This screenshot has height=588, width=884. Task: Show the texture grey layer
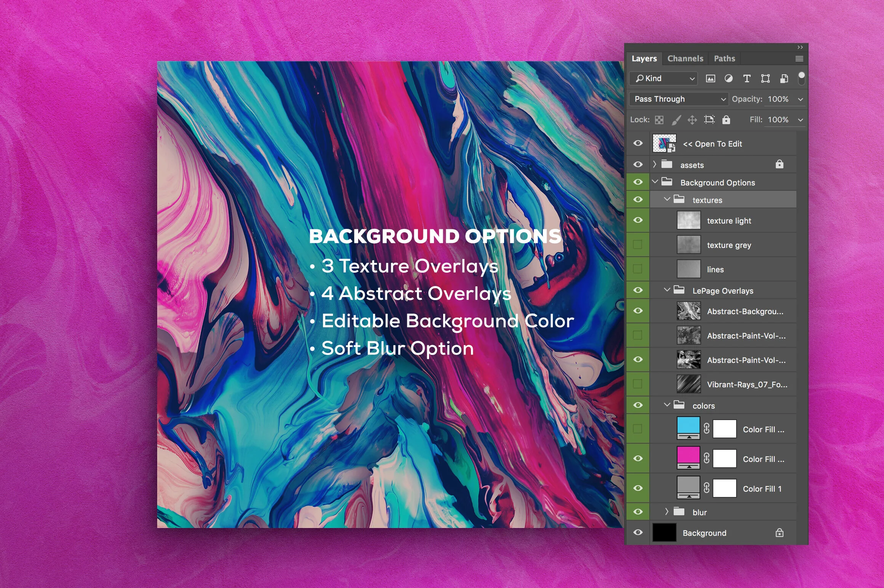[637, 245]
